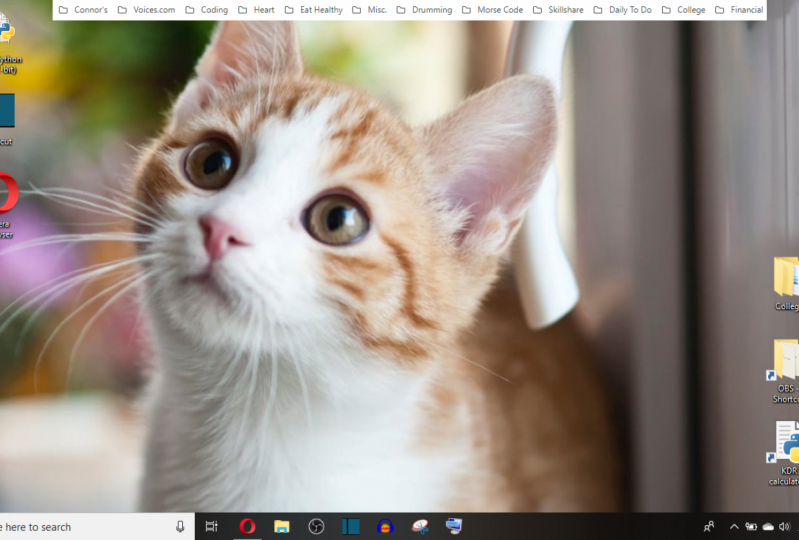Open the Snipping Tool taskbar icon
Viewport: 799px width, 540px height.
420,526
